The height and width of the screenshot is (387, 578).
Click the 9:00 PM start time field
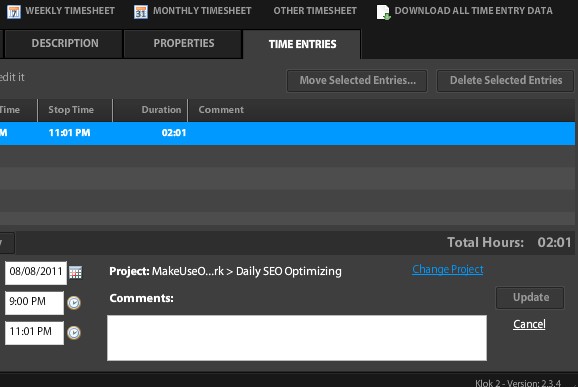[x=34, y=302]
